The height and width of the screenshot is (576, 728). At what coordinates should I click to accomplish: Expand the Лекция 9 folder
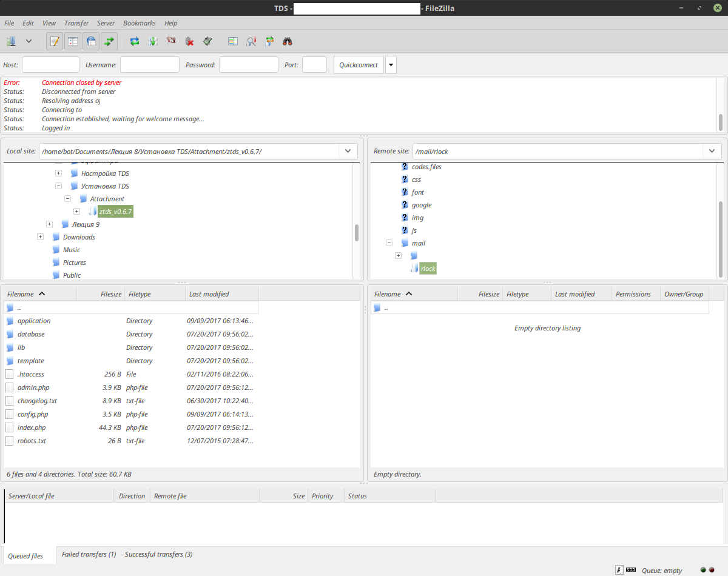[x=50, y=224]
